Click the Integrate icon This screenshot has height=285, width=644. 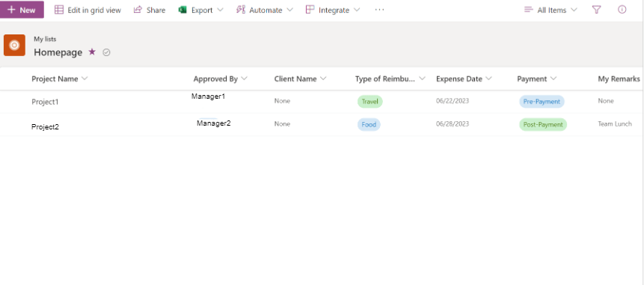[x=310, y=10]
